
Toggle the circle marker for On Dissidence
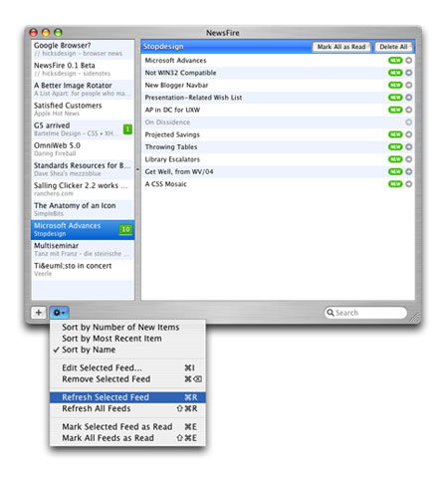coord(409,122)
